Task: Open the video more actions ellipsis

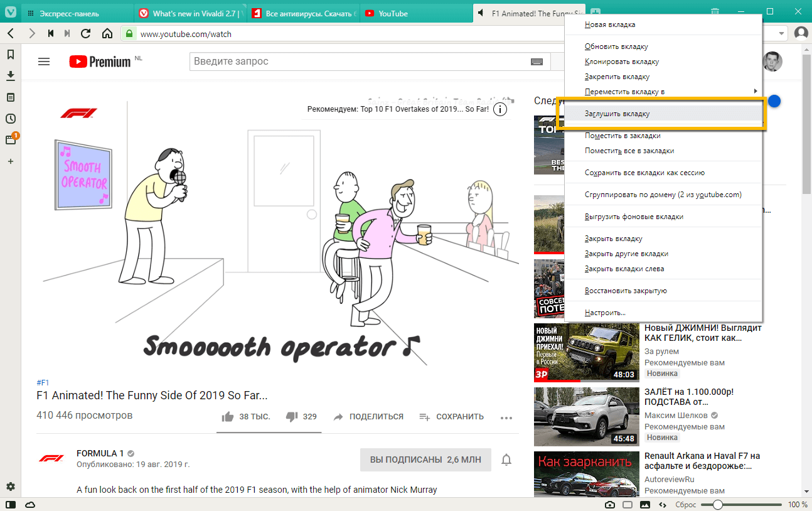Action: pyautogui.click(x=506, y=417)
